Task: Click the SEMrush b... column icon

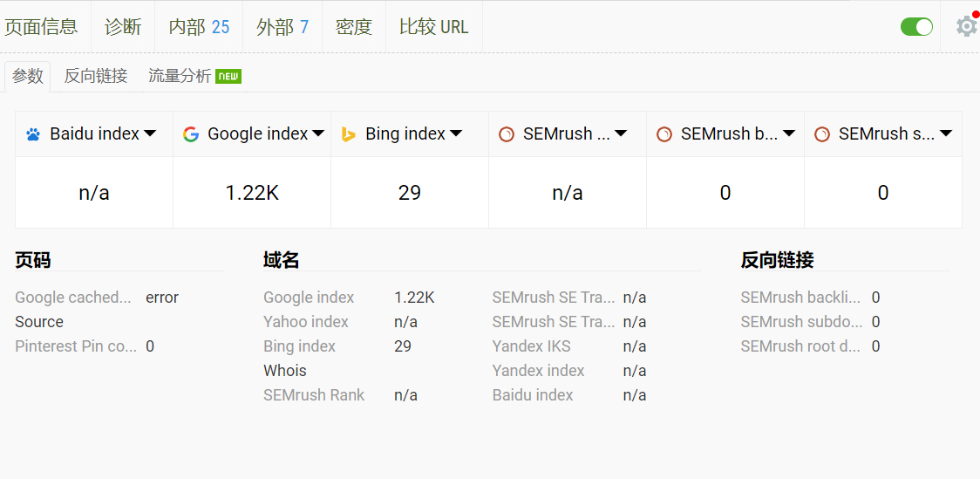Action: point(664,133)
